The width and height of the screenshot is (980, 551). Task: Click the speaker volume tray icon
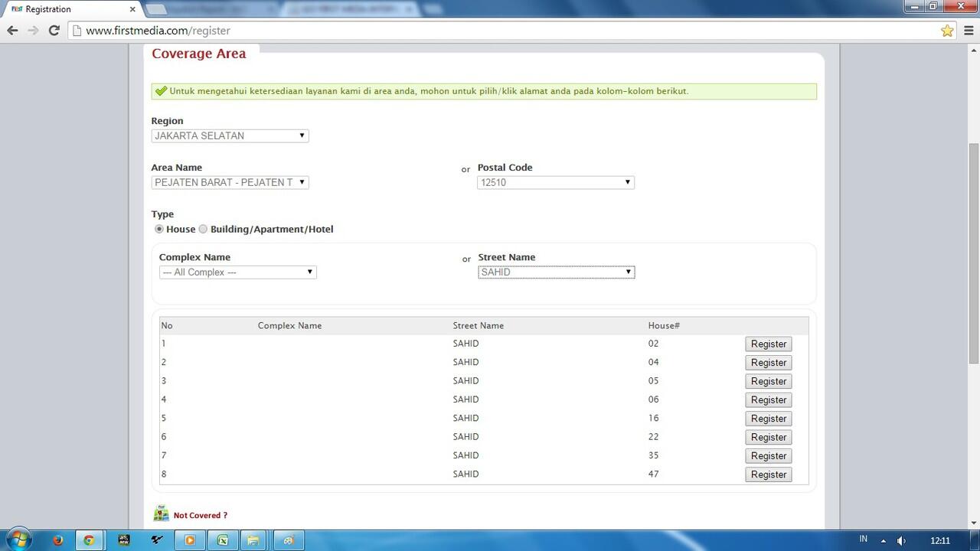[901, 540]
